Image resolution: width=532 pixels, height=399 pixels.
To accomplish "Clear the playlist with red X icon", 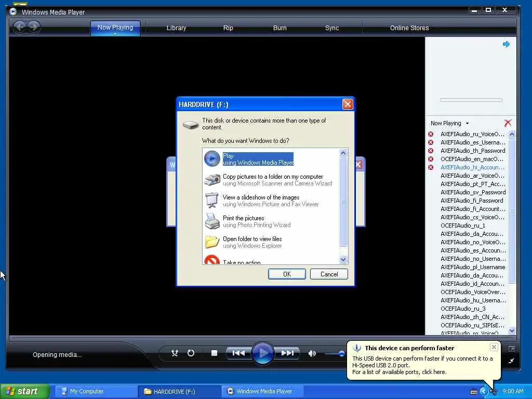I will tap(508, 123).
